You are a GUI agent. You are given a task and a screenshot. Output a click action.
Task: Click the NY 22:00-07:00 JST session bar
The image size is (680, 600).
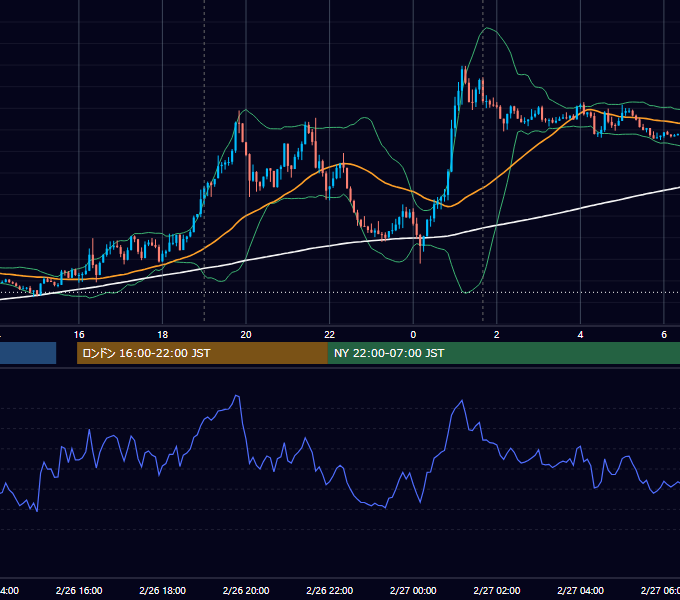pyautogui.click(x=503, y=353)
